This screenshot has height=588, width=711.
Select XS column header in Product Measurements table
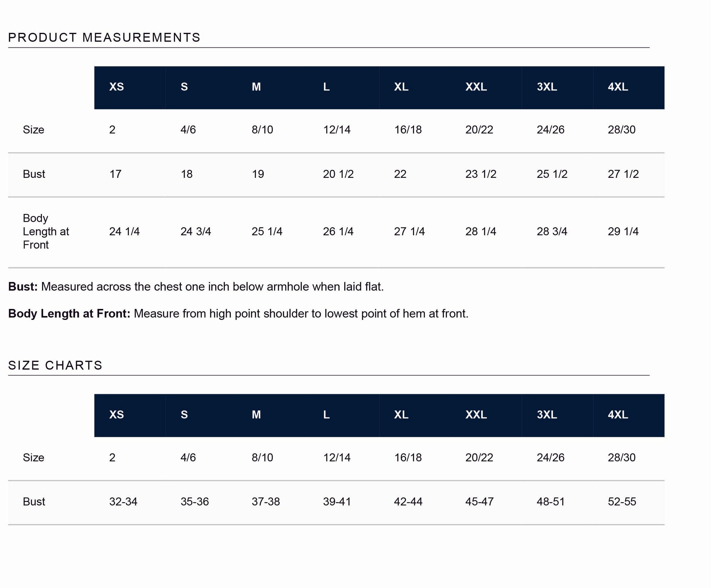[x=117, y=87]
